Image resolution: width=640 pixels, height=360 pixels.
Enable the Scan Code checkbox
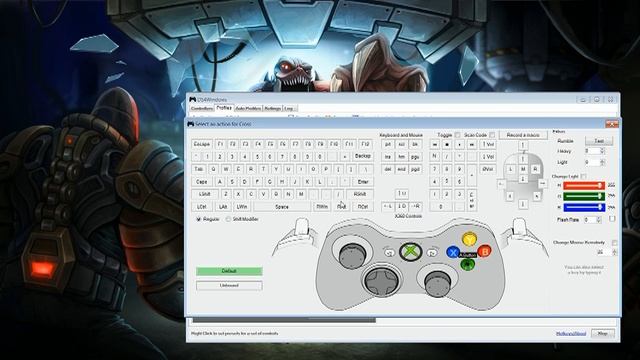point(492,135)
